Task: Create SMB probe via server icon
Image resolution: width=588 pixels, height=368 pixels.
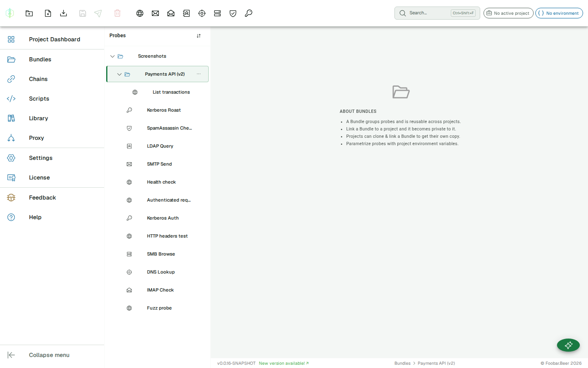Action: point(217,13)
